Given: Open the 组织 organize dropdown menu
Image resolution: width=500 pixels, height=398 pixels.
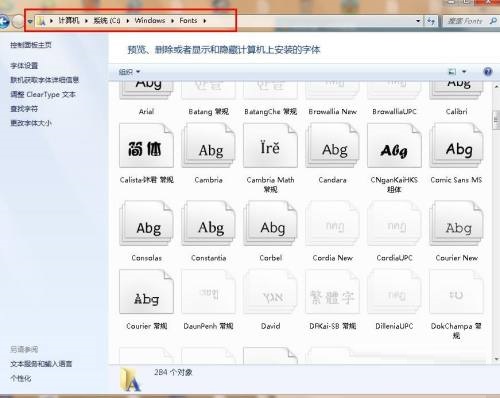Looking at the screenshot, I should click(x=129, y=72).
